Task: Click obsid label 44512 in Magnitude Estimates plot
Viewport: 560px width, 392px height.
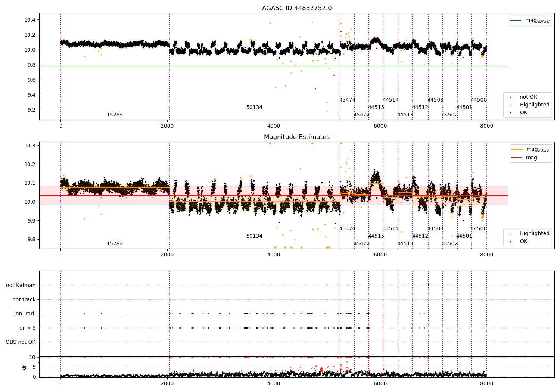Action: [420, 236]
